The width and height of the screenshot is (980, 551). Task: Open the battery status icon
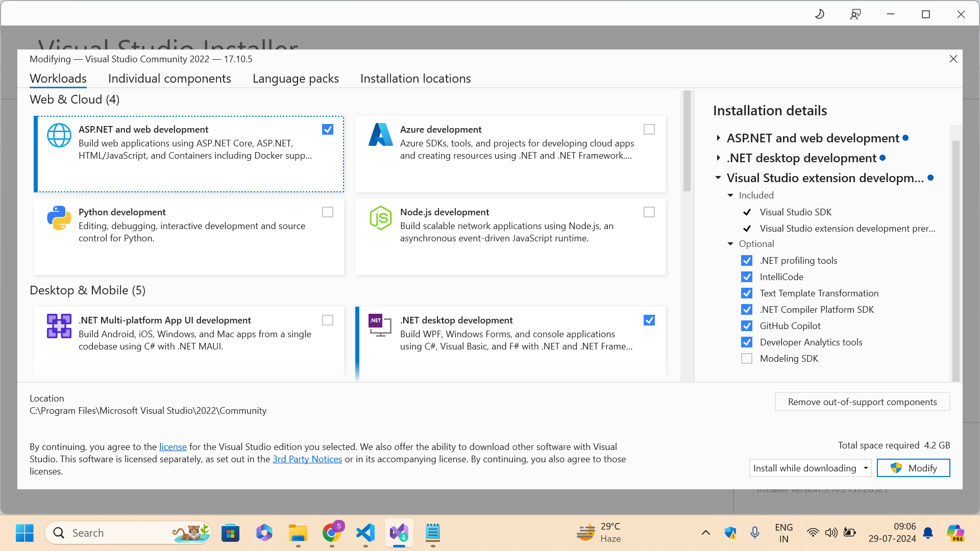[850, 533]
